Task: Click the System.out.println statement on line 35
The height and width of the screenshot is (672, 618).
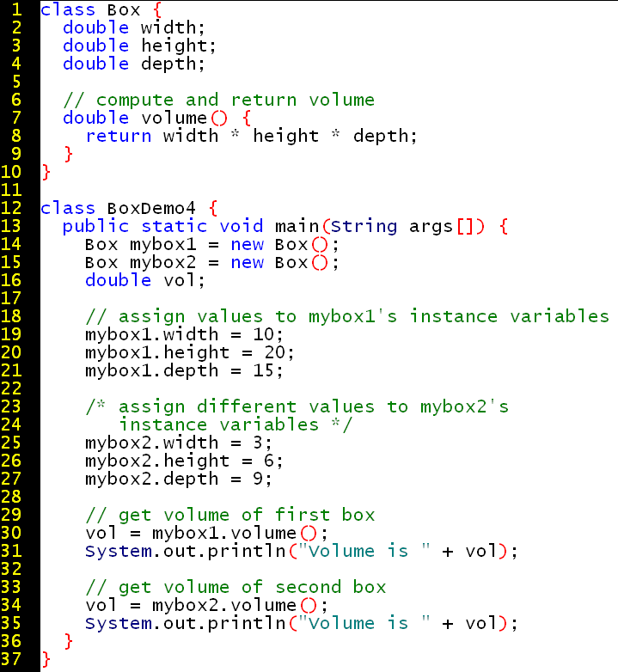Action: [x=302, y=624]
